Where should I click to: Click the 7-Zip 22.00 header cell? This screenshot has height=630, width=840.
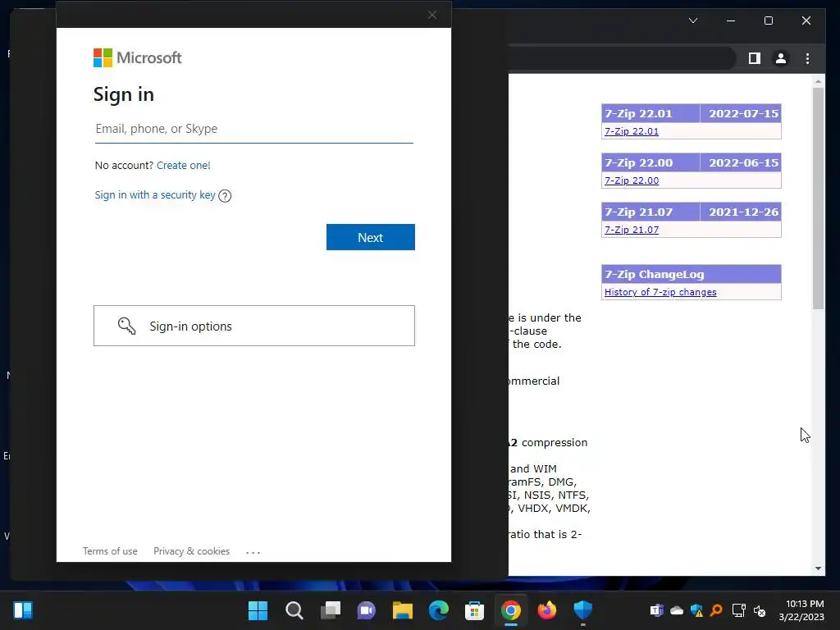point(651,163)
